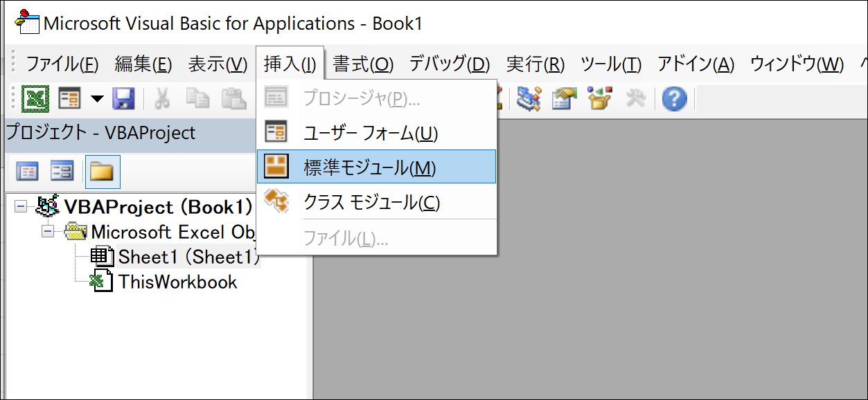Select ThisWorkbook in the project tree

[x=177, y=282]
